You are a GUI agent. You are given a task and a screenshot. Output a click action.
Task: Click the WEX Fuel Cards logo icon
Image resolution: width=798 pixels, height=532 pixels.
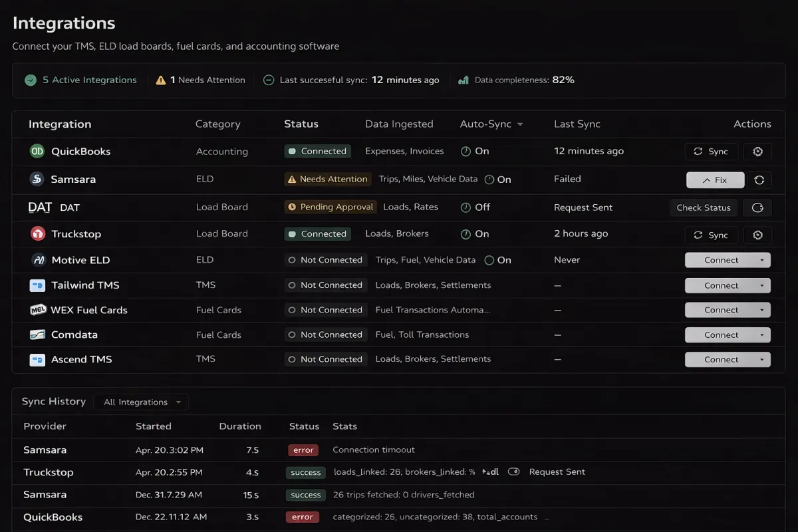tap(38, 310)
